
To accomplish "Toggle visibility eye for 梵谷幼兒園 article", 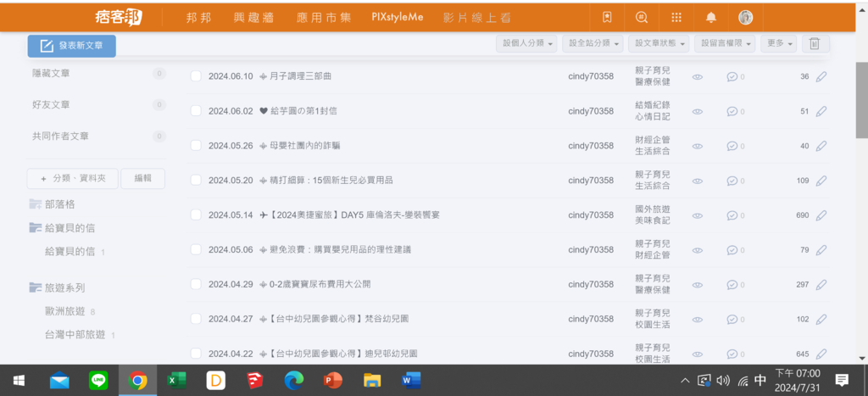I will click(698, 319).
